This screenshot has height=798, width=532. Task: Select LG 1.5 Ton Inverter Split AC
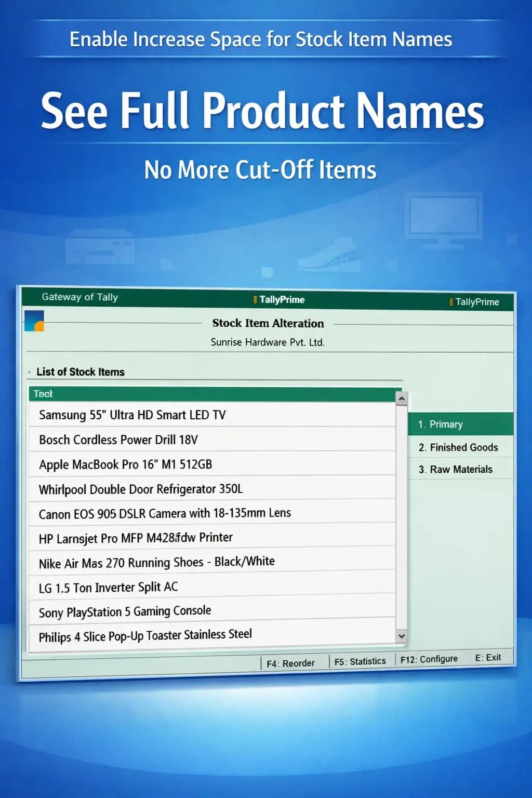click(x=109, y=588)
